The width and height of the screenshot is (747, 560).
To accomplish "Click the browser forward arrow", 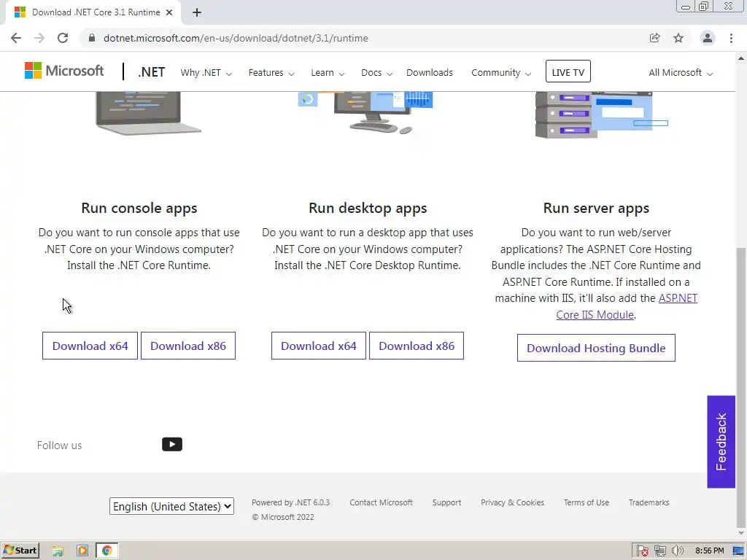I will [39, 38].
